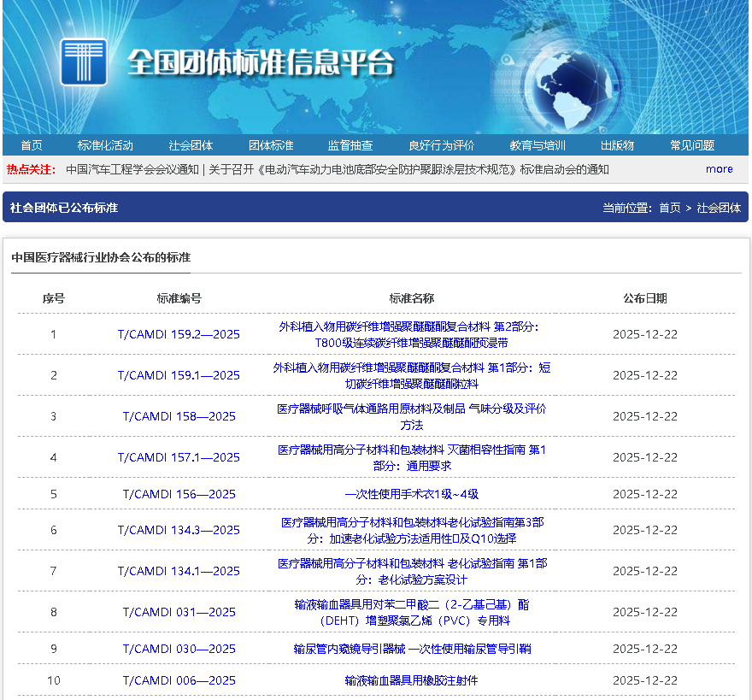Select the 社会团体 menu tab
752x700 pixels.
pyautogui.click(x=191, y=145)
